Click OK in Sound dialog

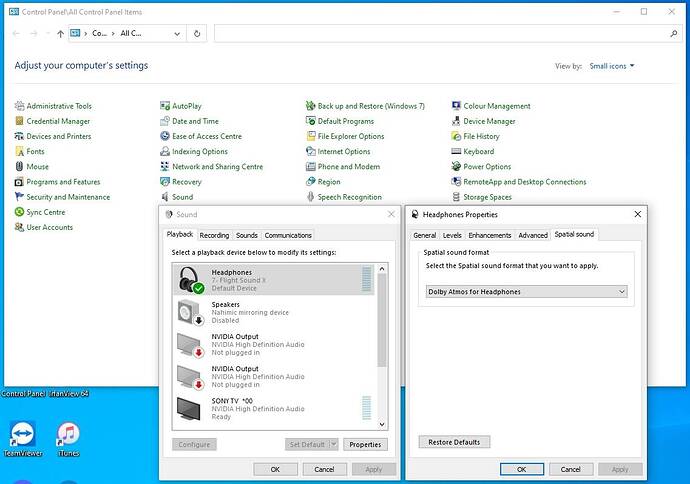click(x=275, y=469)
